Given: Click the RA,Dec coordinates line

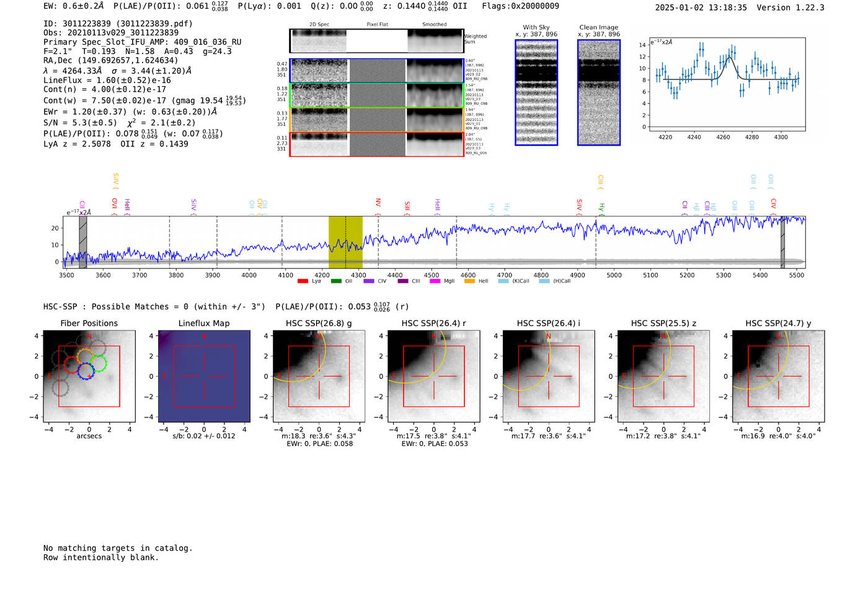Looking at the screenshot, I should (111, 60).
